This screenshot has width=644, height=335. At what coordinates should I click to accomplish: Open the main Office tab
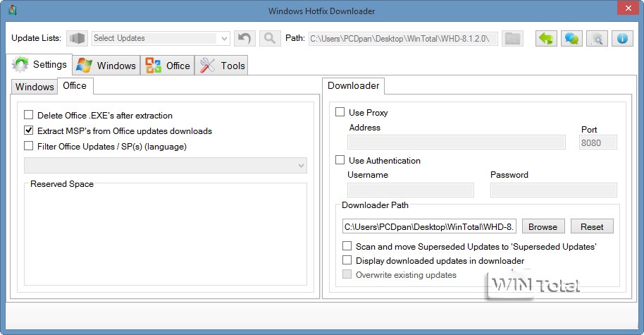168,66
